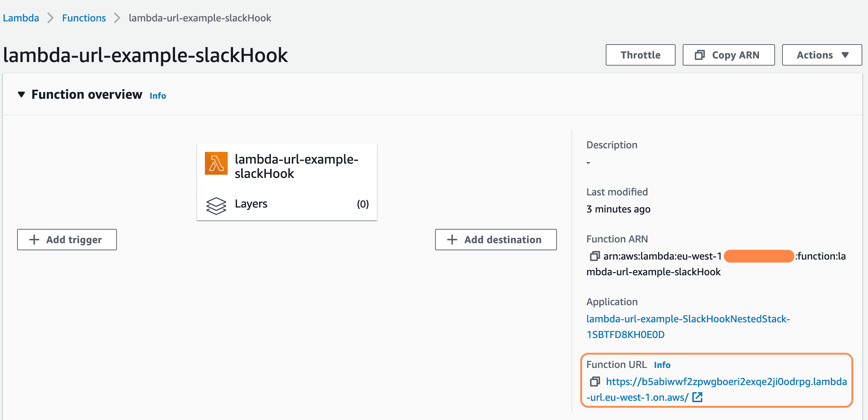This screenshot has width=868, height=420.
Task: Collapse the Function overview section
Action: coord(21,94)
